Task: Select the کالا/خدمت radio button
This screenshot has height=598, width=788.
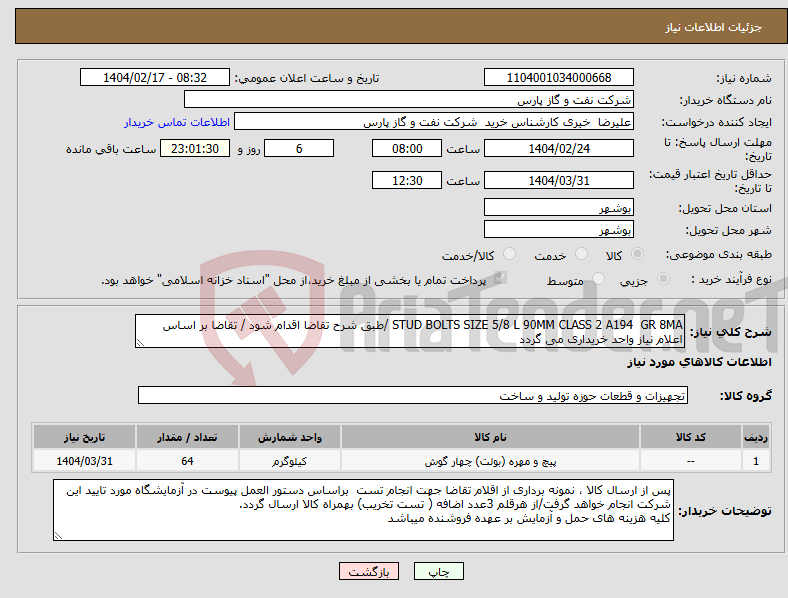Action: point(509,254)
